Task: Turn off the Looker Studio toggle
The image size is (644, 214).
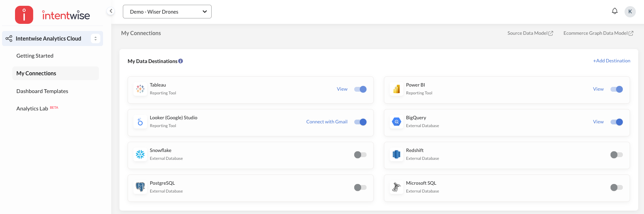Action: tap(360, 122)
